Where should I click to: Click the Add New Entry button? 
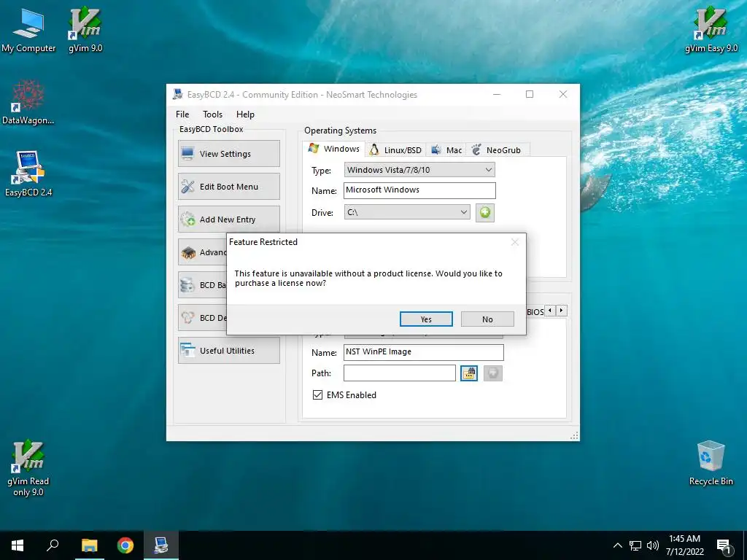pyautogui.click(x=228, y=219)
